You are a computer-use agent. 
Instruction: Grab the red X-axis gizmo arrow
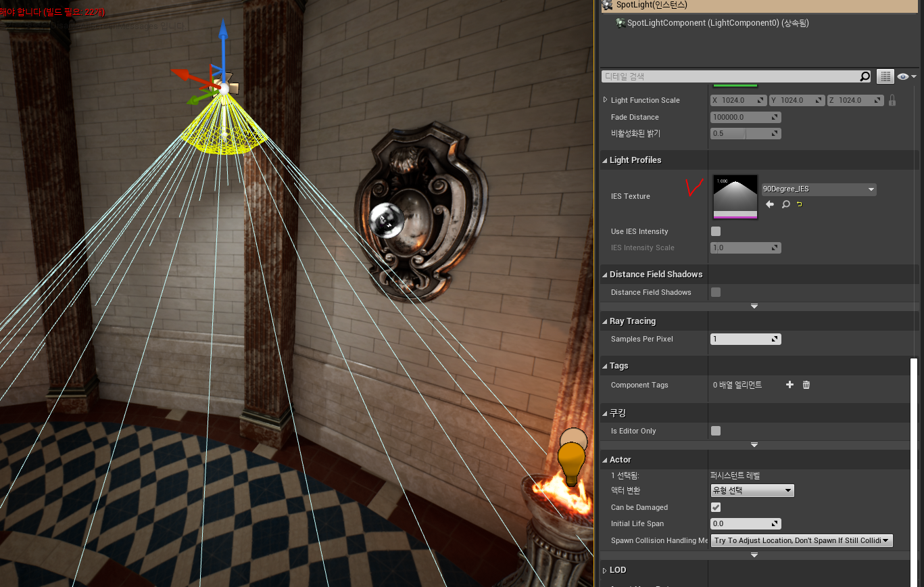pyautogui.click(x=184, y=73)
